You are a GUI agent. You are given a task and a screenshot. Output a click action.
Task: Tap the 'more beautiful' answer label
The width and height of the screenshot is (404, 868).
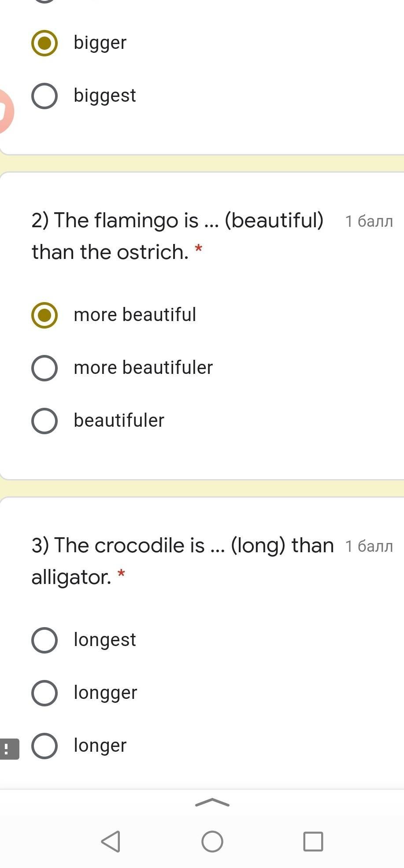coord(135,315)
